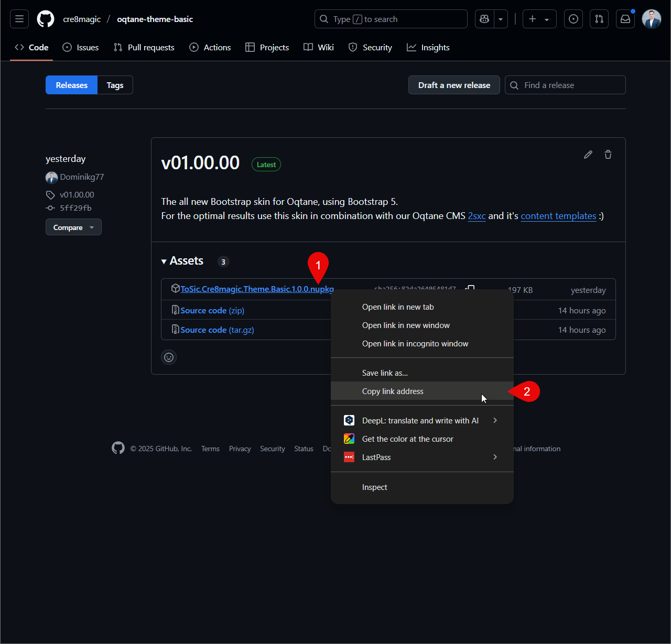Open the oqtane-theme-basic repository link
Image resolution: width=671 pixels, height=644 pixels.
155,19
